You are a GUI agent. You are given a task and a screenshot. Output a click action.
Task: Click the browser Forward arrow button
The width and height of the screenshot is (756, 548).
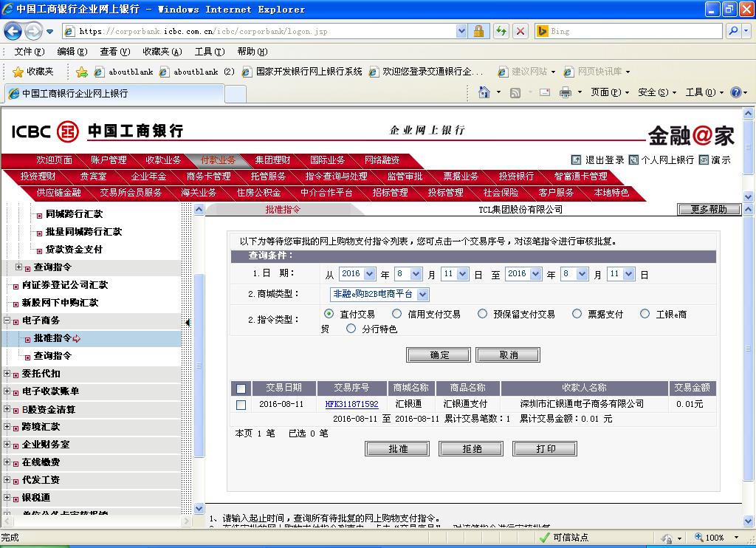(33, 32)
